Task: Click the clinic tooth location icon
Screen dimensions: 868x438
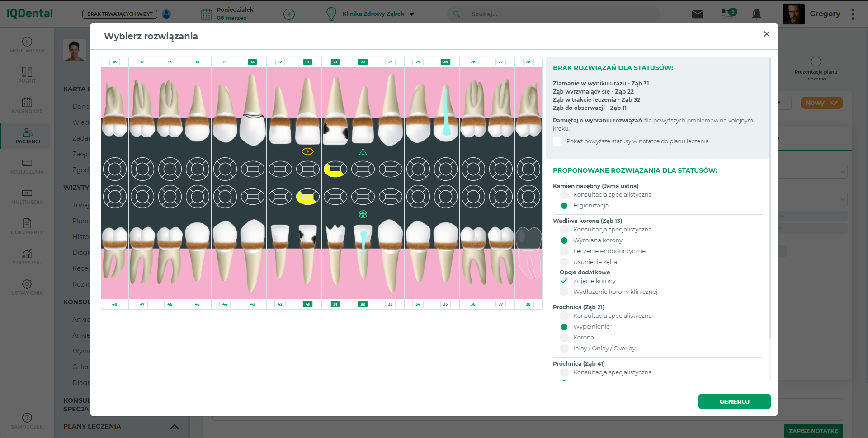Action: [331, 14]
